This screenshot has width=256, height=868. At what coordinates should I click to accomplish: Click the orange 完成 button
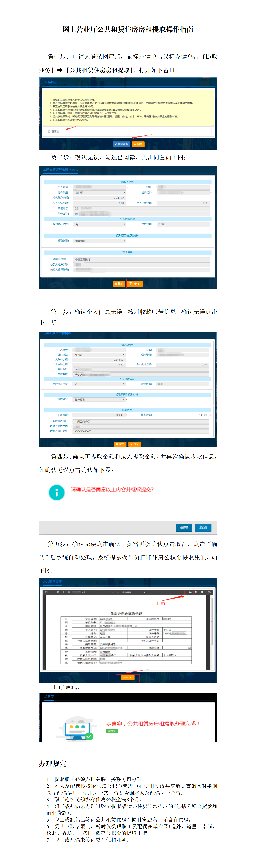click(128, 678)
